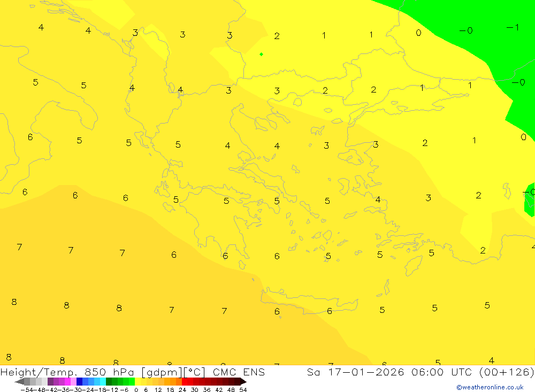Click the 30 legend scale label
Screen dimensions: 535x392
point(195,390)
